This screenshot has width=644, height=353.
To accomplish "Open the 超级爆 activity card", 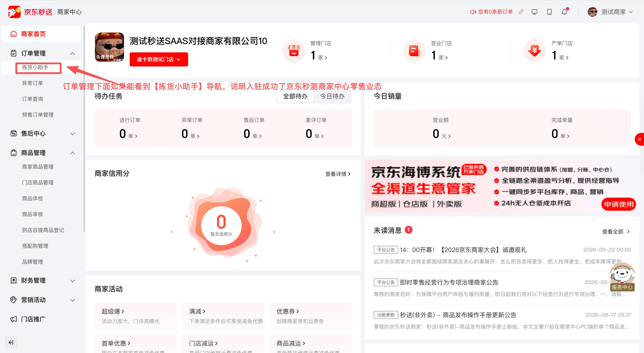I will coord(135,316).
